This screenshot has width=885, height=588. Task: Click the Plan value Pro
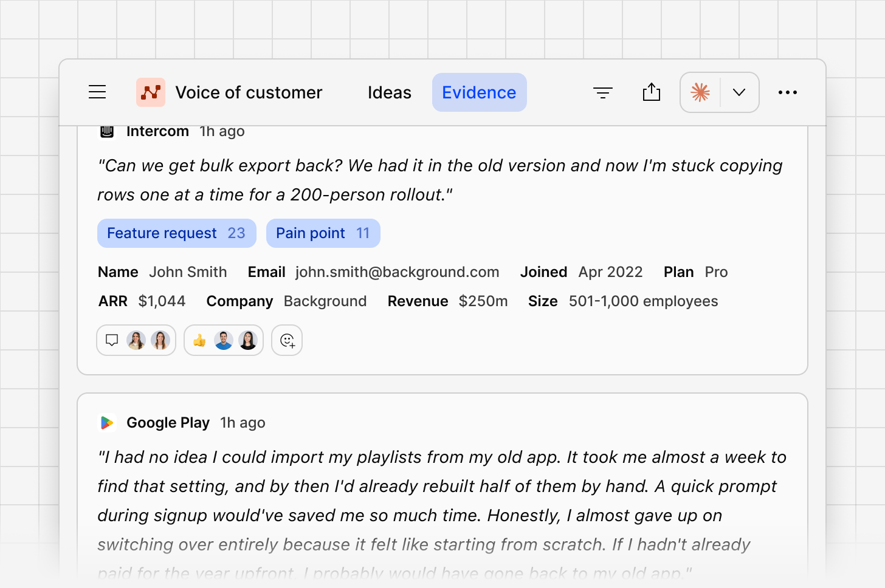(x=716, y=272)
